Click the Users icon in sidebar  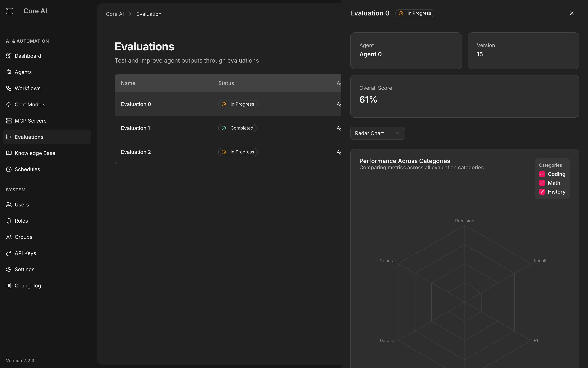point(9,205)
